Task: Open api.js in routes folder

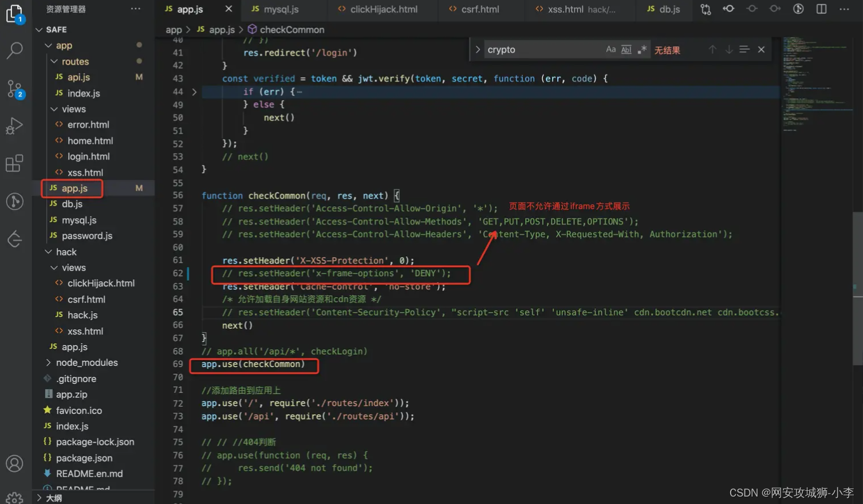Action: 78,77
